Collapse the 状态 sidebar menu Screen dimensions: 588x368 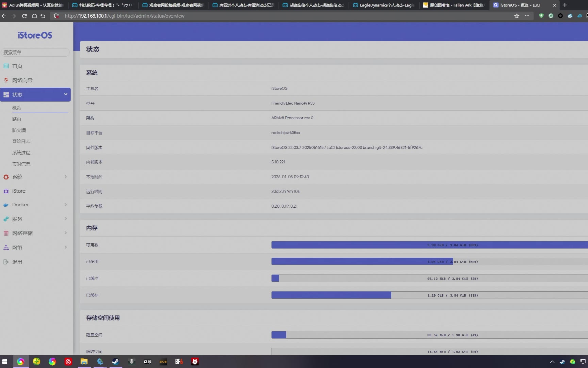click(x=65, y=94)
